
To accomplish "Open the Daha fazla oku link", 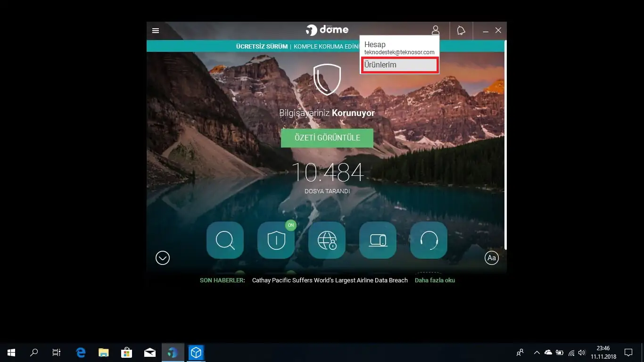I will (x=435, y=280).
